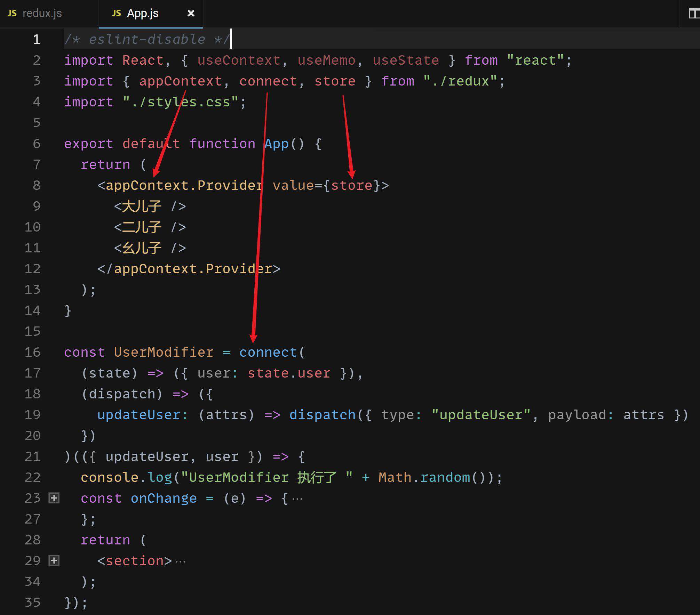Click the split editor icon
Image resolution: width=700 pixels, height=615 pixels.
[694, 14]
